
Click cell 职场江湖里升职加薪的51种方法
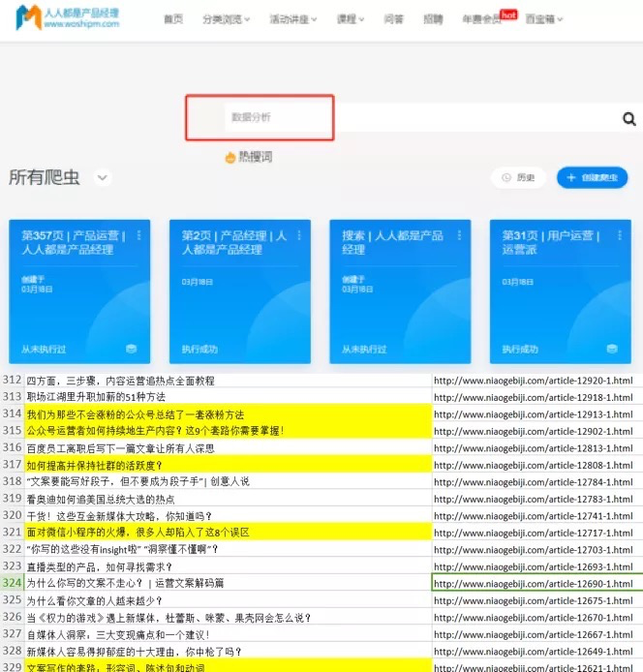(x=228, y=397)
